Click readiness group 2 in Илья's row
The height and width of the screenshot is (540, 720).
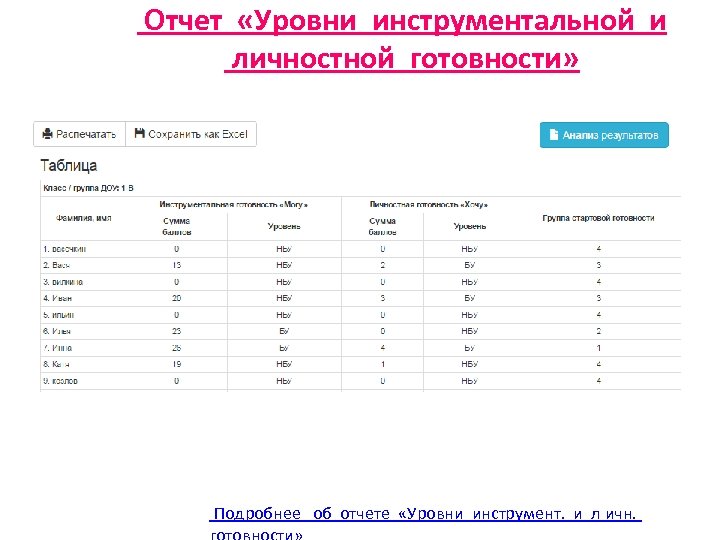(x=599, y=332)
